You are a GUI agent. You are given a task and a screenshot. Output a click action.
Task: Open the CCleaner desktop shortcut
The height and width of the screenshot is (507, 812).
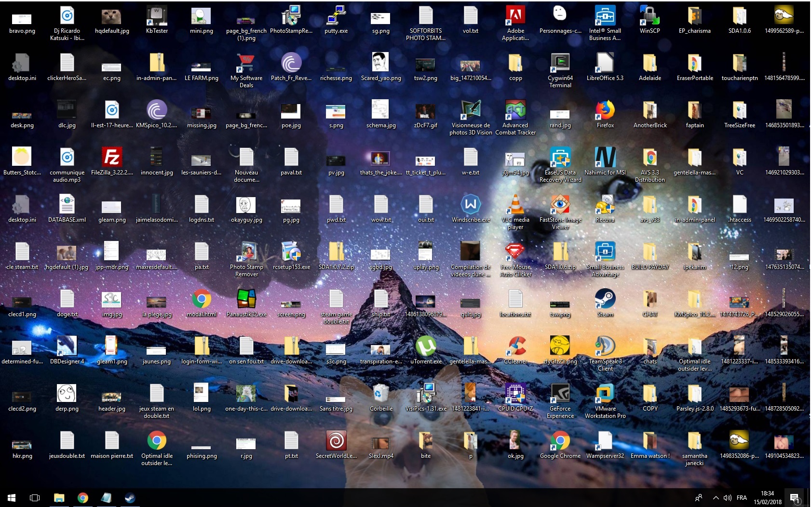tap(515, 347)
